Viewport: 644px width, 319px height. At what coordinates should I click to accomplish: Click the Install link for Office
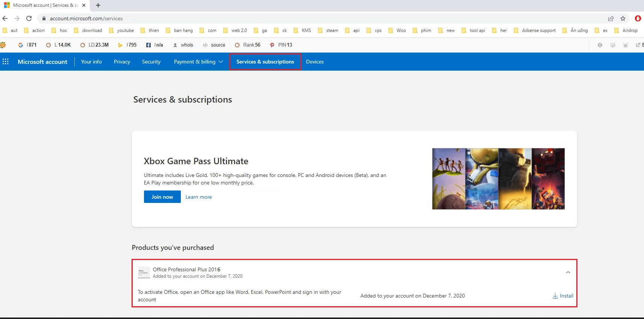[x=563, y=296]
